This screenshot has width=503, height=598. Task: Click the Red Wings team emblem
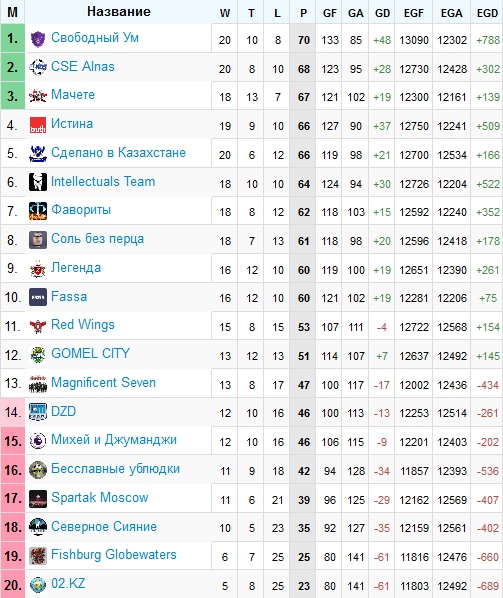[x=38, y=326]
